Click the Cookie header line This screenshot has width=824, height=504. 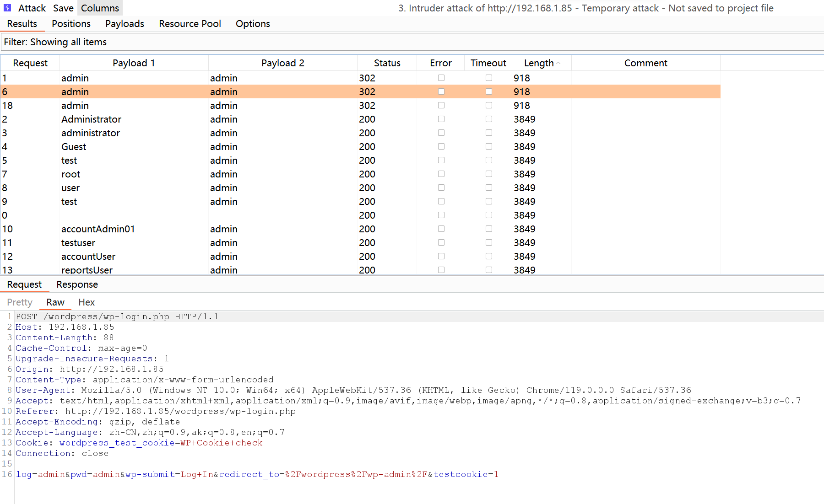coord(139,443)
